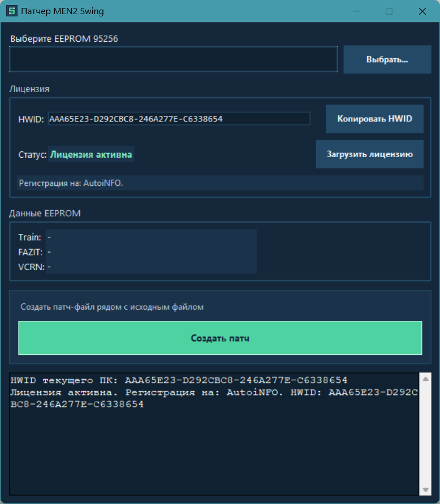Select the Train value field
The width and height of the screenshot is (440, 504).
click(151, 237)
